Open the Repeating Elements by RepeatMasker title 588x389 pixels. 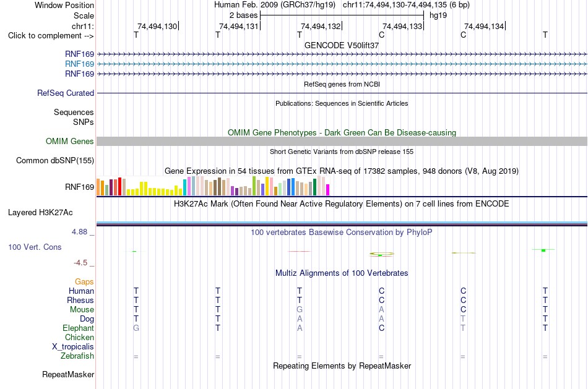click(x=342, y=366)
